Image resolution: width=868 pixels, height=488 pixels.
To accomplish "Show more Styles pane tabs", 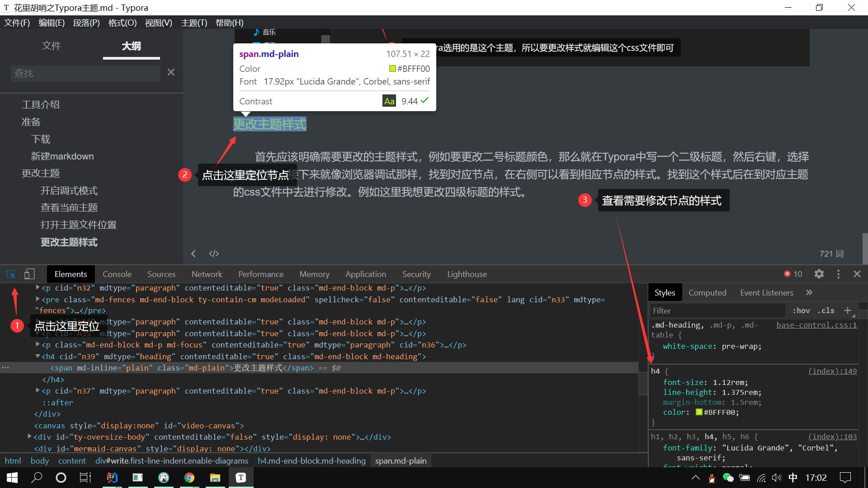I will tap(809, 292).
